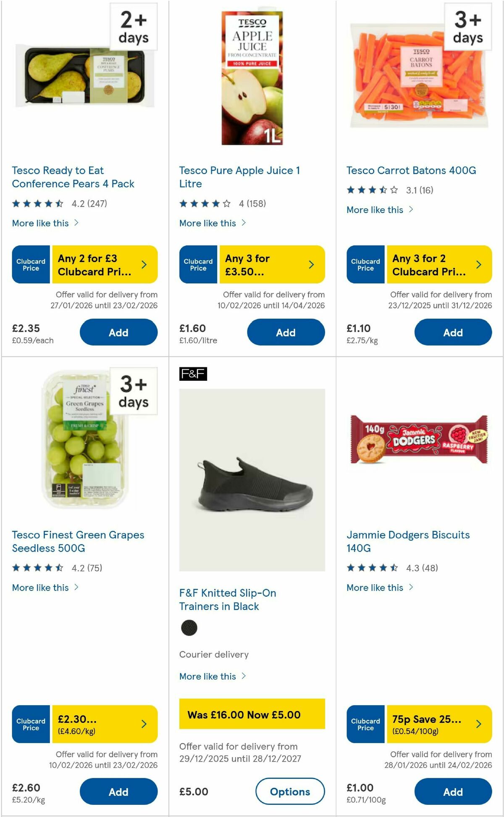Click Clubcard Price badge on Conference Pears offer

(x=31, y=264)
